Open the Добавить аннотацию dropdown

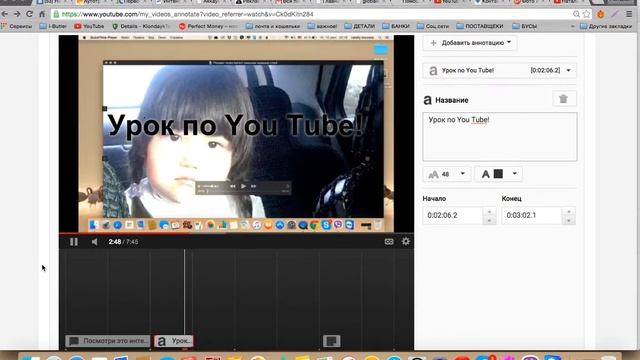tap(470, 42)
